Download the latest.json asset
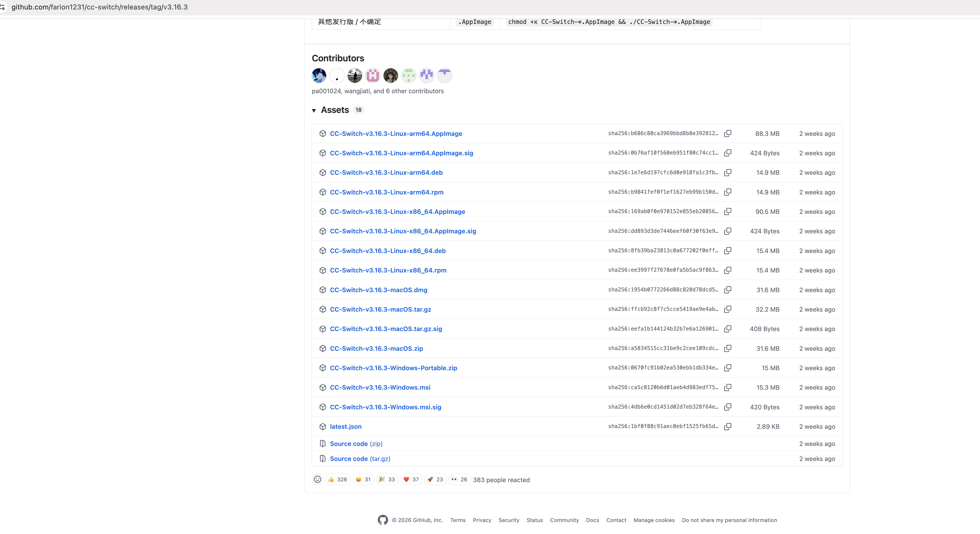 [345, 426]
